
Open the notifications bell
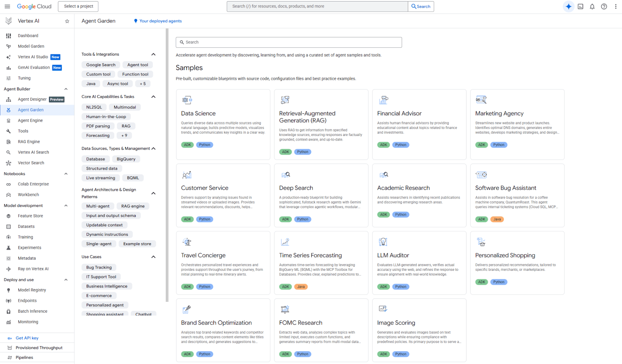tap(592, 6)
